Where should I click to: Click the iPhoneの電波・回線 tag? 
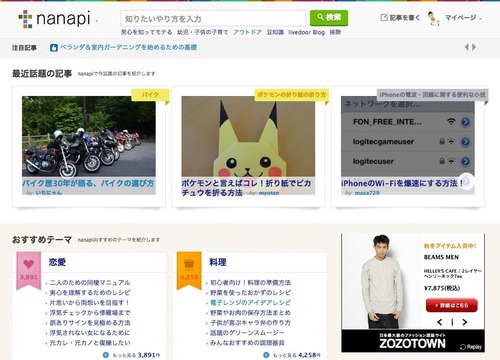point(433,95)
